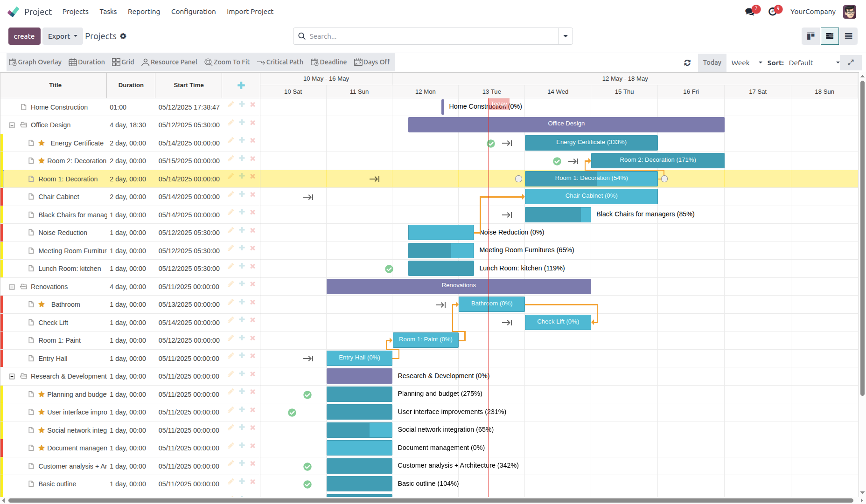
Task: Toggle the Days Off display
Action: 372,62
